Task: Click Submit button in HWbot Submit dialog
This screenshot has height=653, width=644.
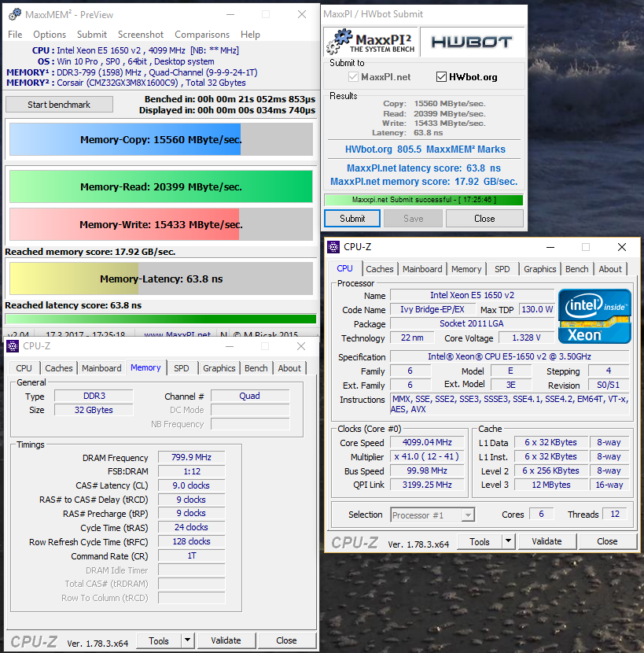Action: (x=352, y=218)
